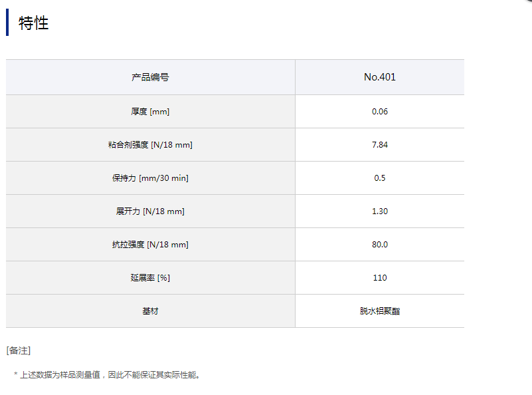Click the holding power value 0.5
The image size is (532, 395).
click(x=379, y=178)
